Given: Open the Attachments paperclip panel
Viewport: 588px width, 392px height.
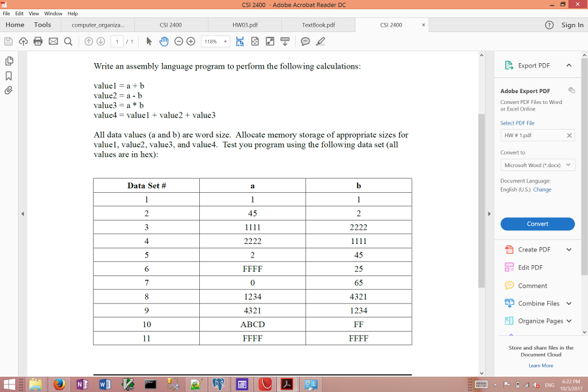Looking at the screenshot, I should tap(9, 90).
